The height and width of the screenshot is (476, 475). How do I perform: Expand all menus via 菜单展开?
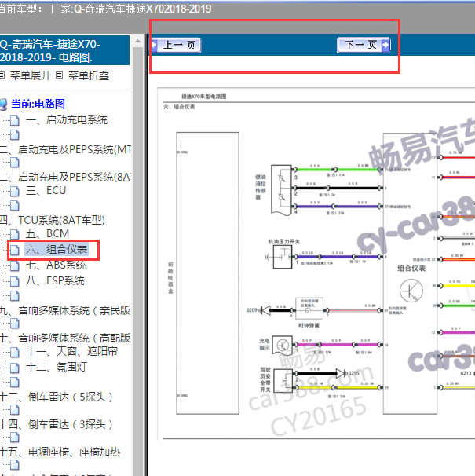(31, 75)
